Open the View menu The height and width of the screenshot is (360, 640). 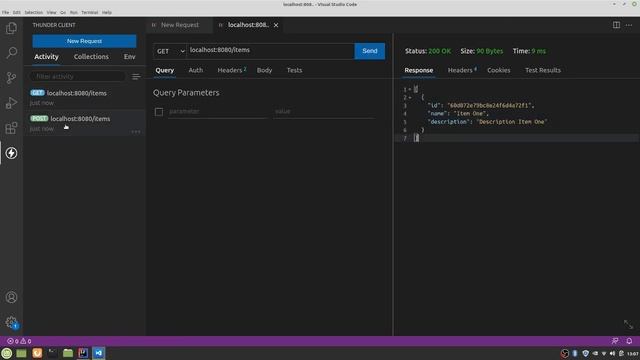51,13
